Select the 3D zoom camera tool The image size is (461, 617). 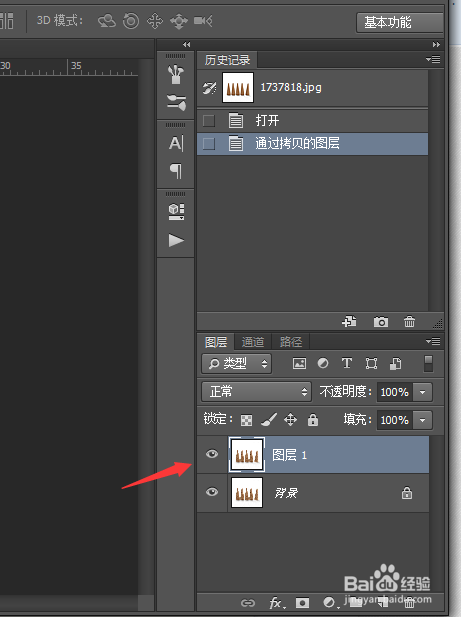point(203,21)
